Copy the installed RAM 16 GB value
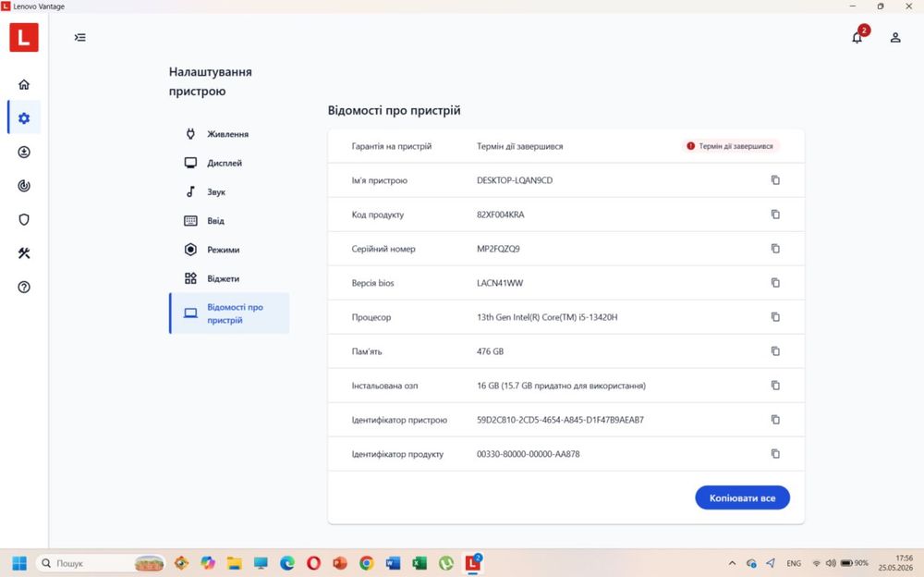The width and height of the screenshot is (924, 577). click(775, 386)
